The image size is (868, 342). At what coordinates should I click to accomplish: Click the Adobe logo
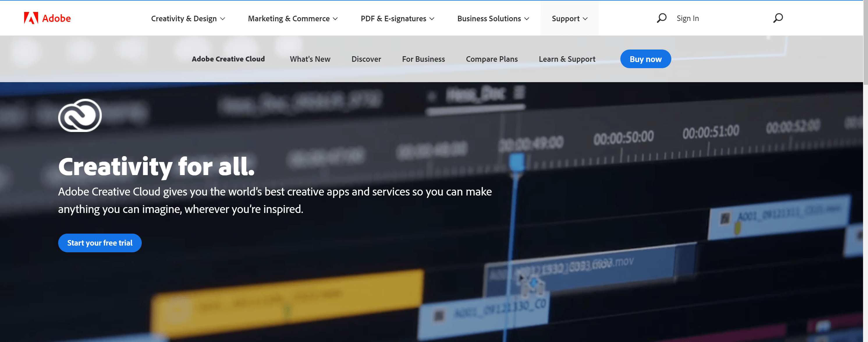[47, 18]
